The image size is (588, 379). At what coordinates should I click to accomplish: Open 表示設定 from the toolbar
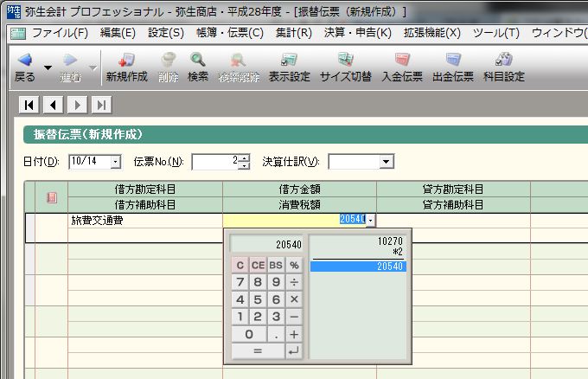coord(289,67)
